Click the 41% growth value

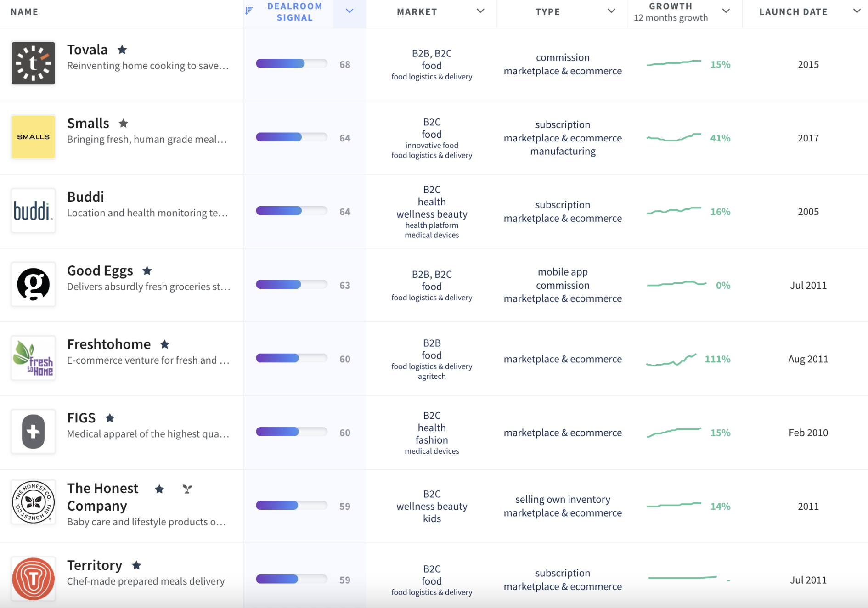pyautogui.click(x=720, y=138)
